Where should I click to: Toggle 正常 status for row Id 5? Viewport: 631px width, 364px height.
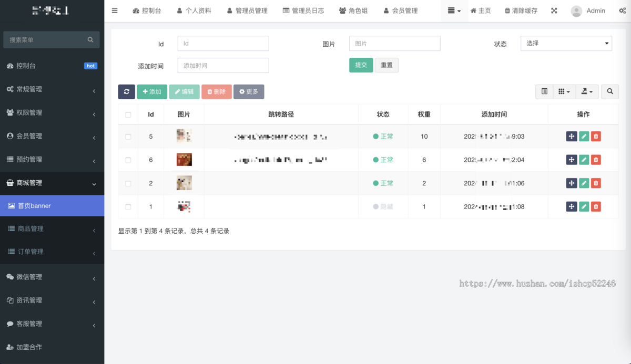pyautogui.click(x=383, y=137)
